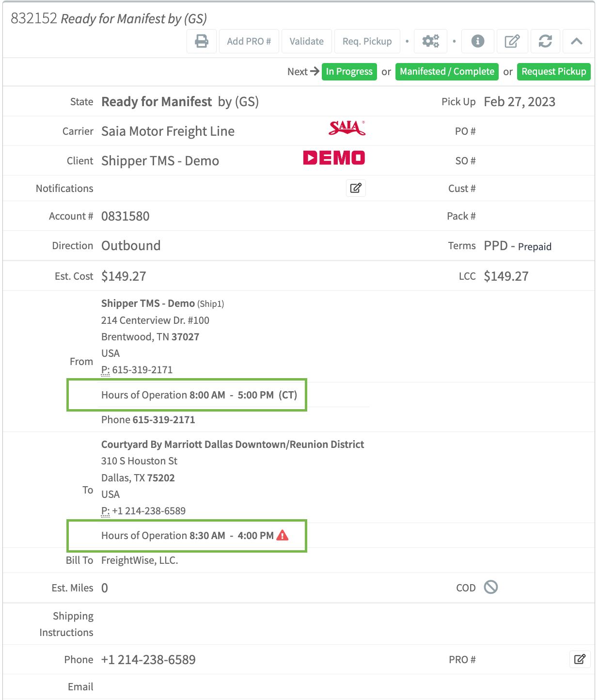Click the PPD - Prepaid terms value
This screenshot has width=599, height=700.
click(518, 246)
